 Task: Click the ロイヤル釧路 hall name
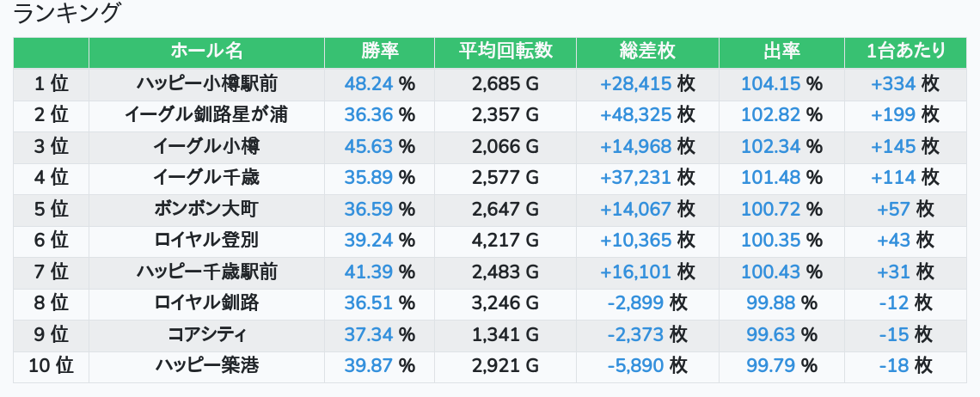(x=206, y=303)
